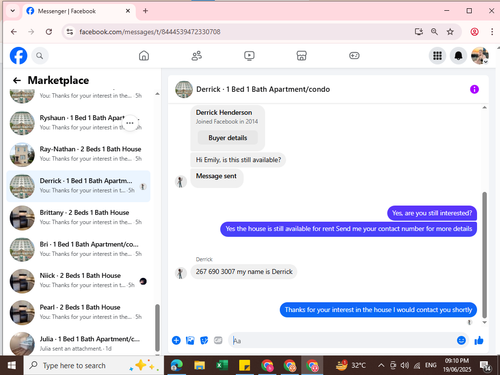Open the Windows Start menu

(12, 365)
